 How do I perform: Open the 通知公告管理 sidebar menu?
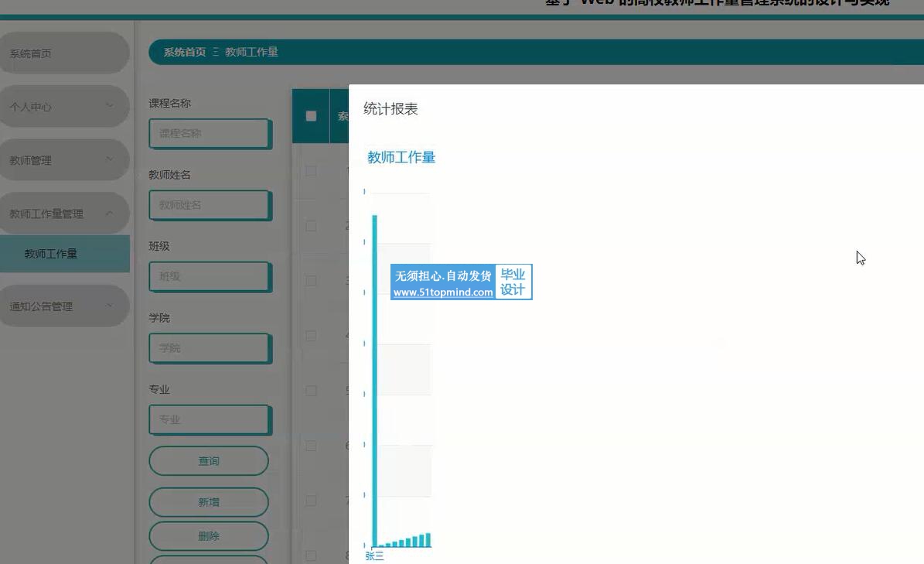point(63,306)
